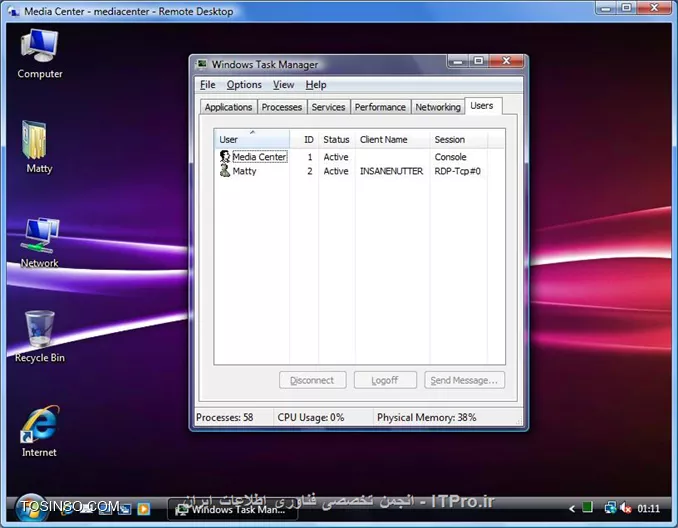Click CPU Usage: 0% in status bar
678x528 pixels.
[311, 417]
